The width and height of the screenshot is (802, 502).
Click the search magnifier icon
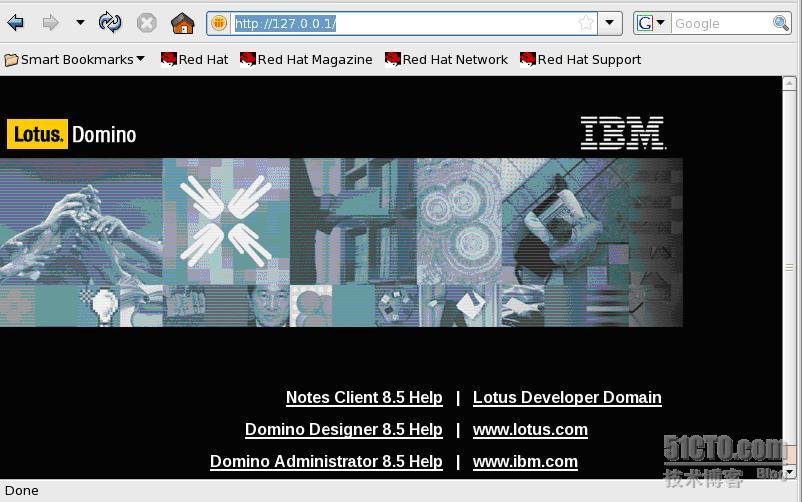pyautogui.click(x=781, y=23)
